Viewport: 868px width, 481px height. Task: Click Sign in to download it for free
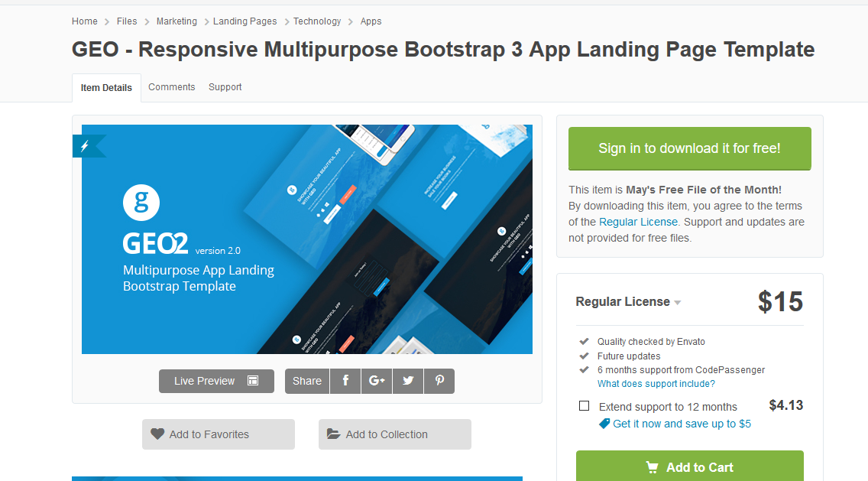click(x=690, y=148)
